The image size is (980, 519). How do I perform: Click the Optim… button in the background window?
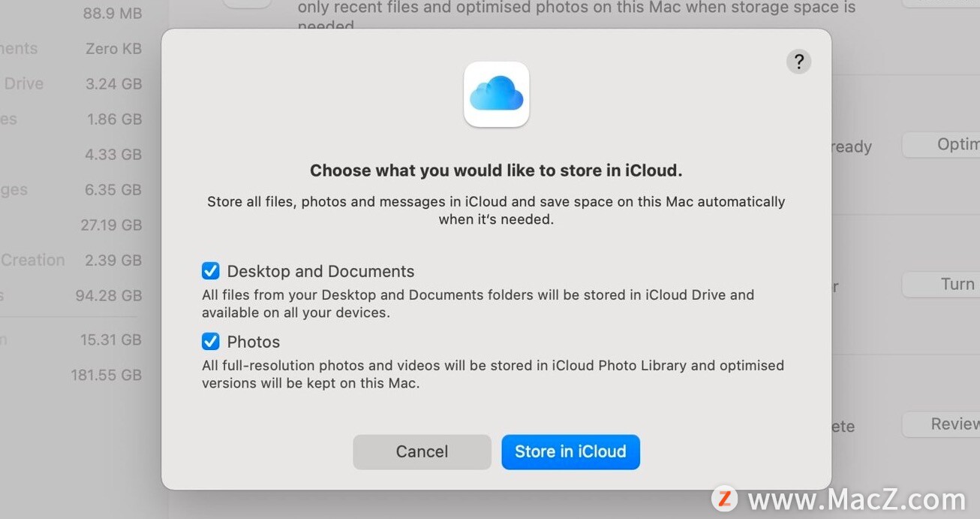pyautogui.click(x=941, y=145)
